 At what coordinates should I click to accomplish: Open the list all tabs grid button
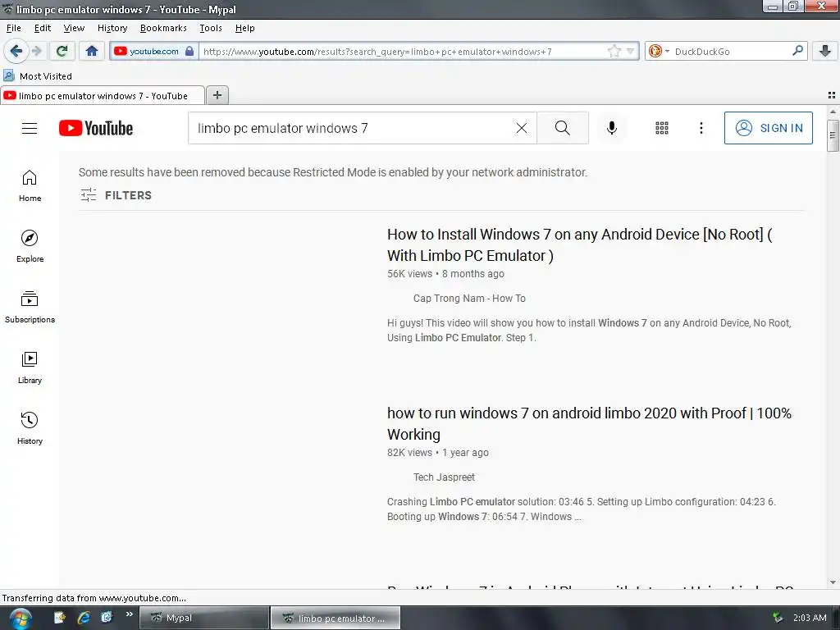tap(832, 95)
